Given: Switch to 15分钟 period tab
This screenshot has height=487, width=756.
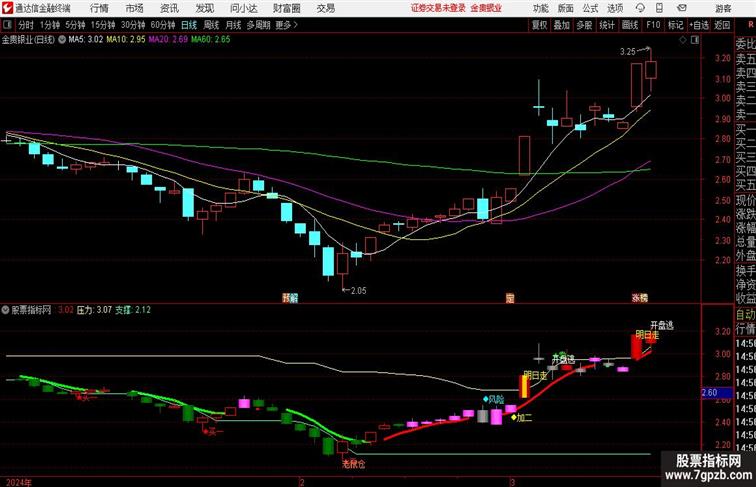Looking at the screenshot, I should point(103,25).
